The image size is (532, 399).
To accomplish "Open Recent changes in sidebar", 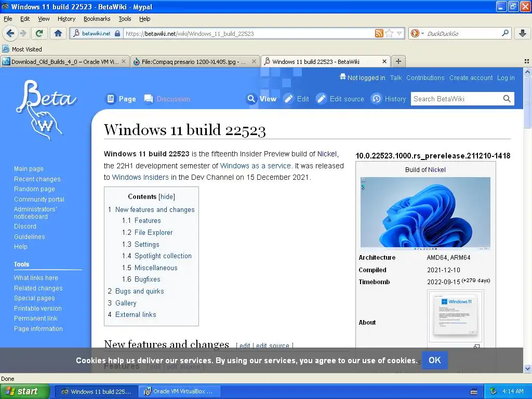I will 37,179.
